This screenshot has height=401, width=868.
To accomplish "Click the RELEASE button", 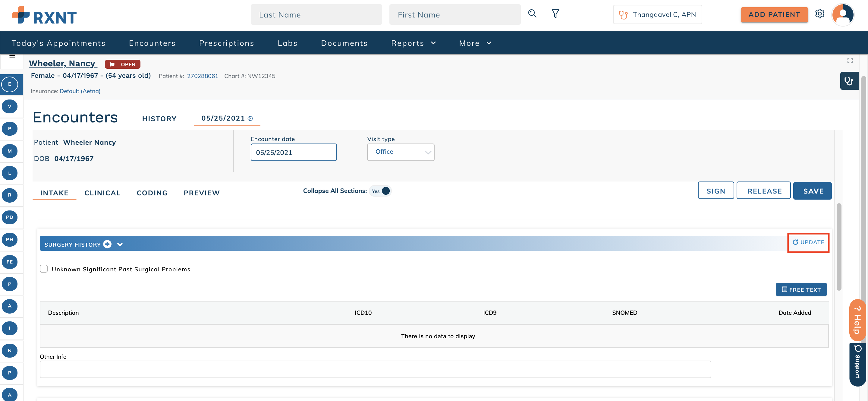I will (x=763, y=191).
